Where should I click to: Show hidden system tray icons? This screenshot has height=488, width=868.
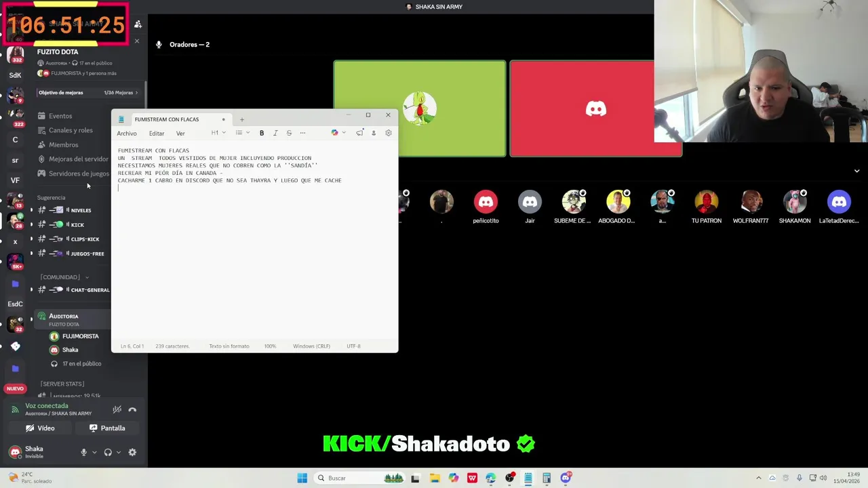pos(758,478)
